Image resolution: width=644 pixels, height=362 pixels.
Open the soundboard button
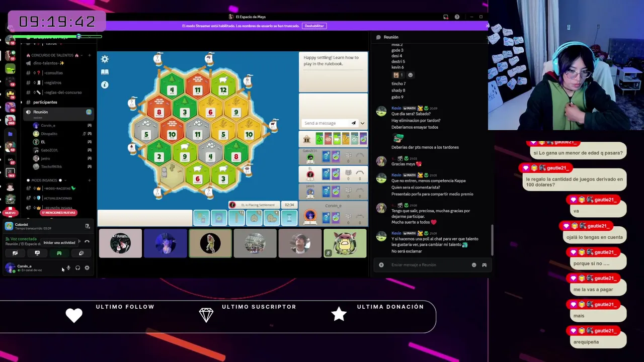coord(81,253)
